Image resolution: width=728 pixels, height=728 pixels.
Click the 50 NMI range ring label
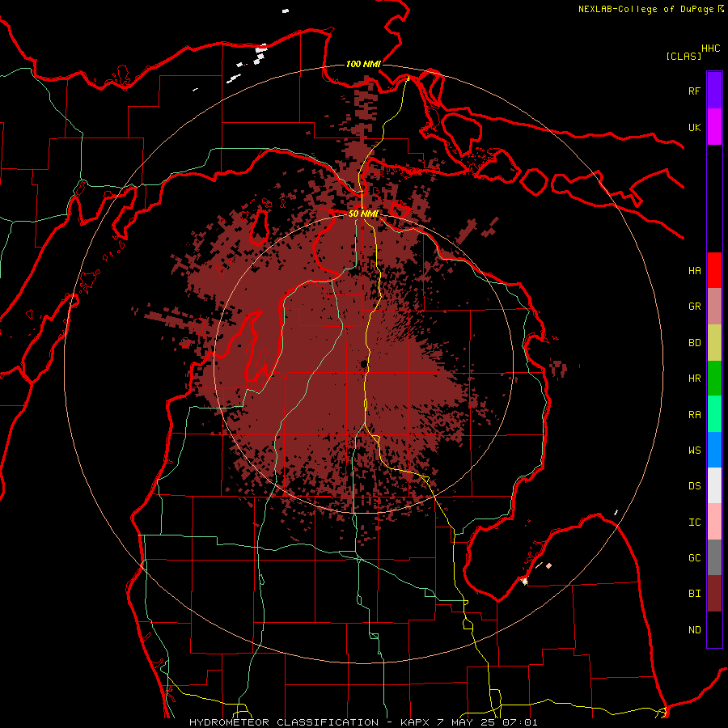coord(363,214)
